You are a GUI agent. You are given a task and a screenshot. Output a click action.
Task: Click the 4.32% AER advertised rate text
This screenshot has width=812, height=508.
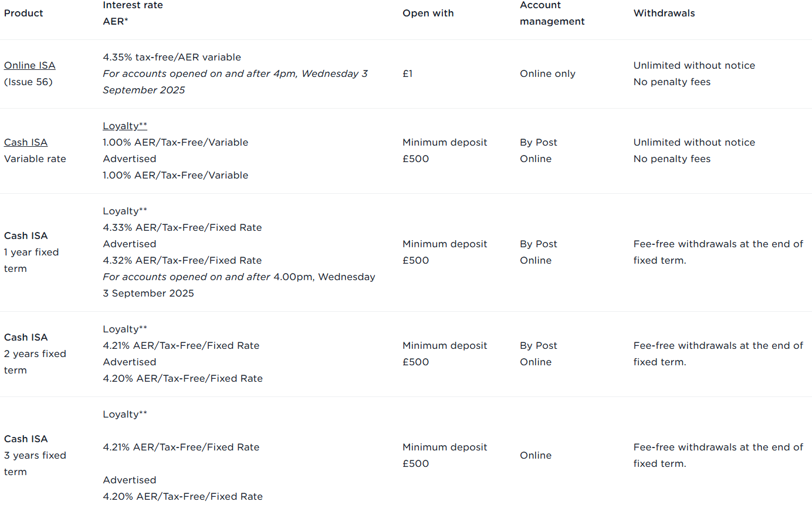pos(182,260)
